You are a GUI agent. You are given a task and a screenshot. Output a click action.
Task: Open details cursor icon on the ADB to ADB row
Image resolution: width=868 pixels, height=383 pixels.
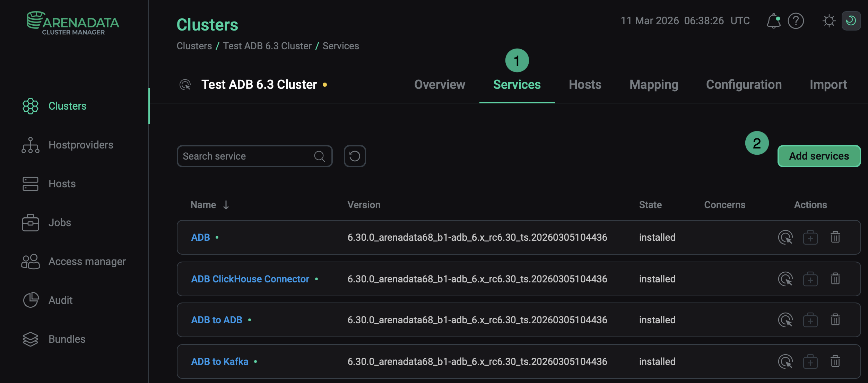pos(786,320)
